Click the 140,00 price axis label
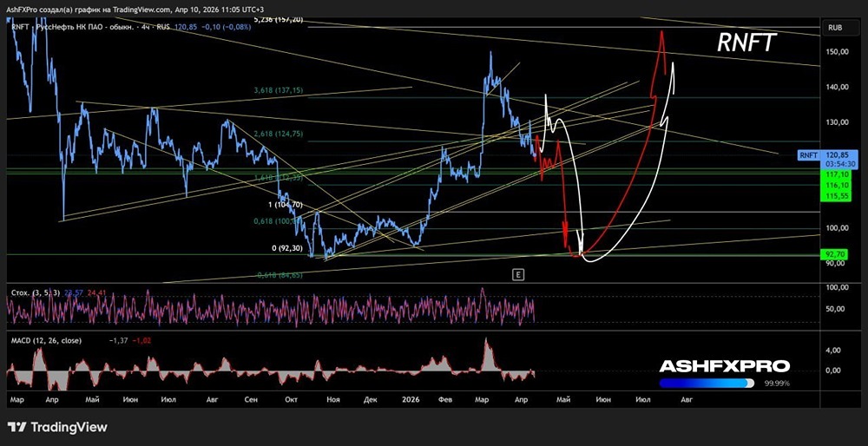The height and width of the screenshot is (446, 868). pyautogui.click(x=838, y=87)
